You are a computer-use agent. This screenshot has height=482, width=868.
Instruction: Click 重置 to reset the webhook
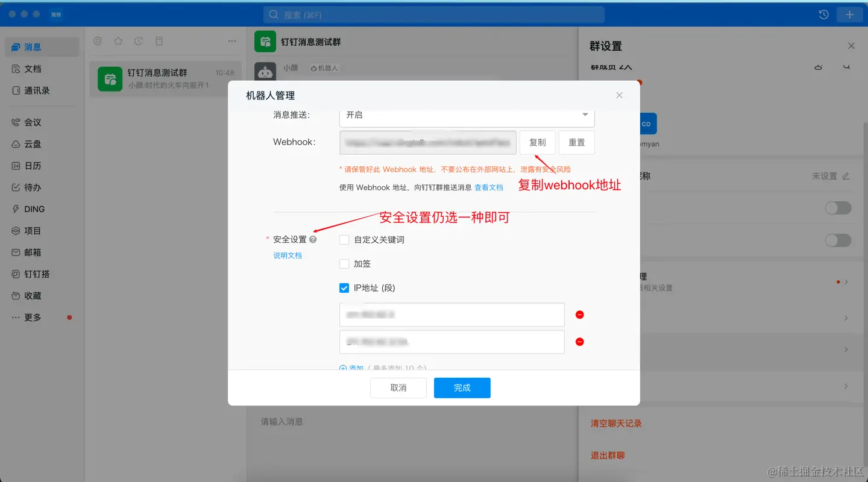tap(577, 143)
